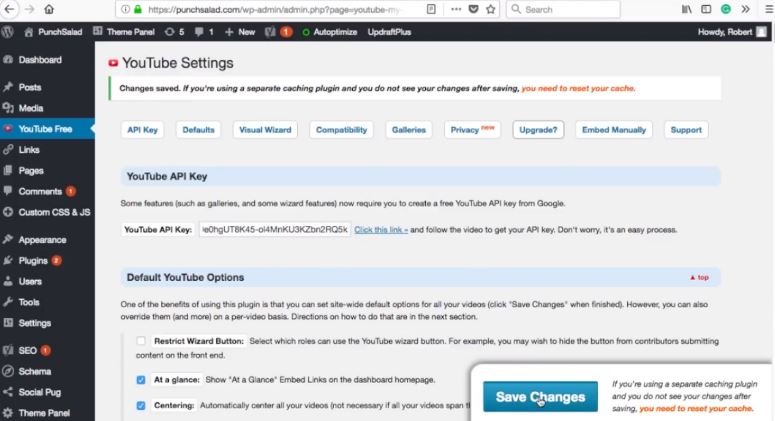Toggle reader view icon in address bar

click(x=431, y=9)
